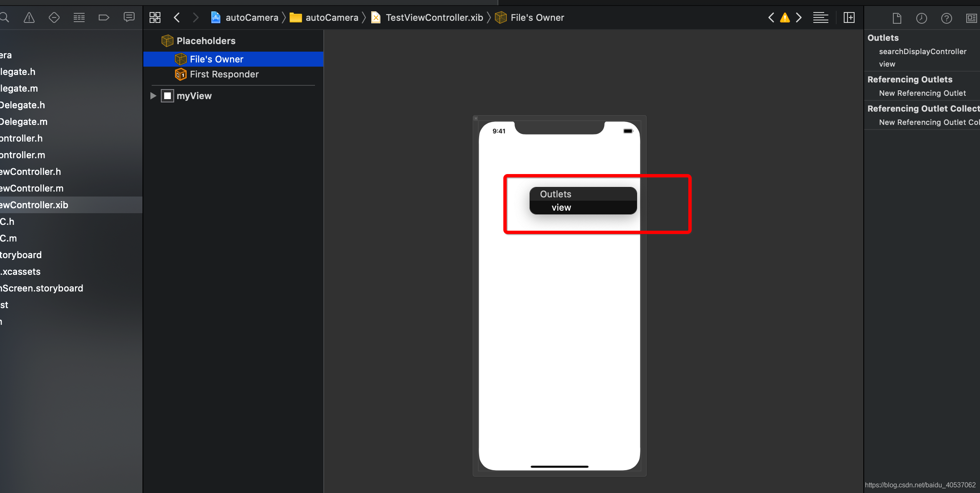The image size is (980, 493).
Task: Open the legate.h file in navigator
Action: tap(18, 72)
